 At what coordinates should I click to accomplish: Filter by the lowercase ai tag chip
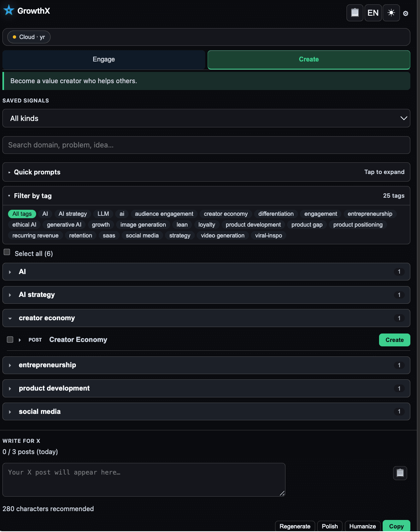tap(122, 214)
